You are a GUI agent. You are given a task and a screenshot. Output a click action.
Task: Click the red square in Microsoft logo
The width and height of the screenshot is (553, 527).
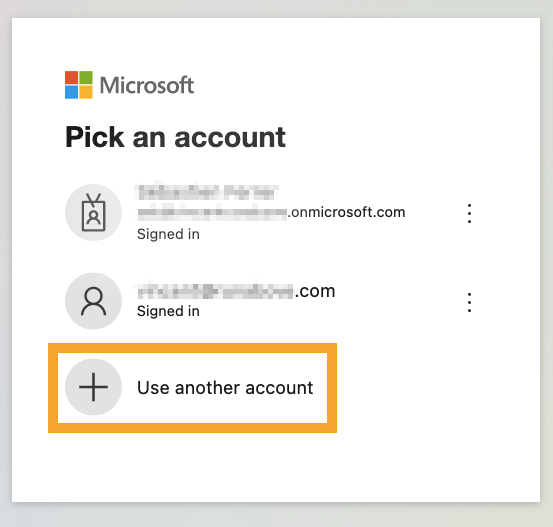pyautogui.click(x=71, y=78)
